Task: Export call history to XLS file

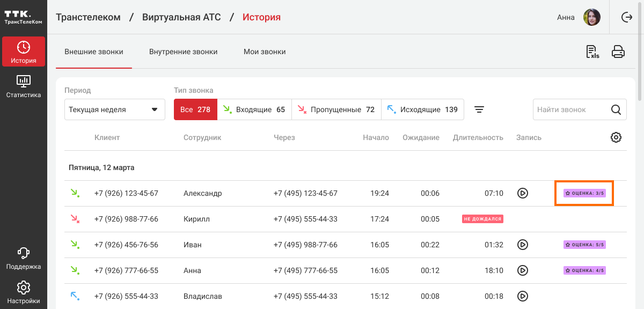Action: pyautogui.click(x=592, y=51)
